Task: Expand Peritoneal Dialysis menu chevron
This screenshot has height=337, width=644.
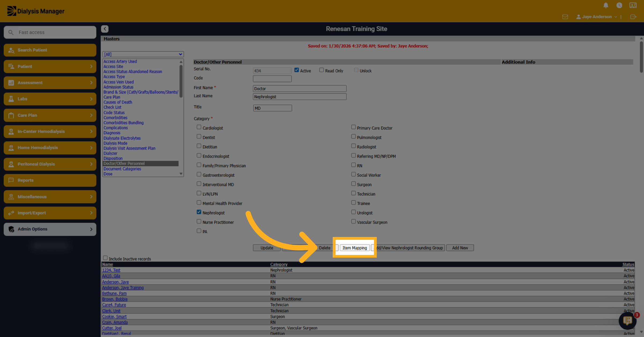Action: tap(91, 164)
